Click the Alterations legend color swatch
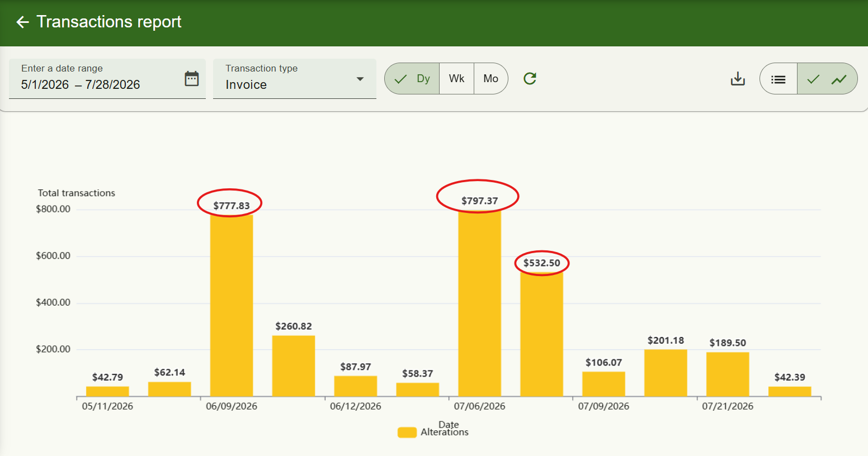Viewport: 868px width, 456px height. click(x=407, y=433)
